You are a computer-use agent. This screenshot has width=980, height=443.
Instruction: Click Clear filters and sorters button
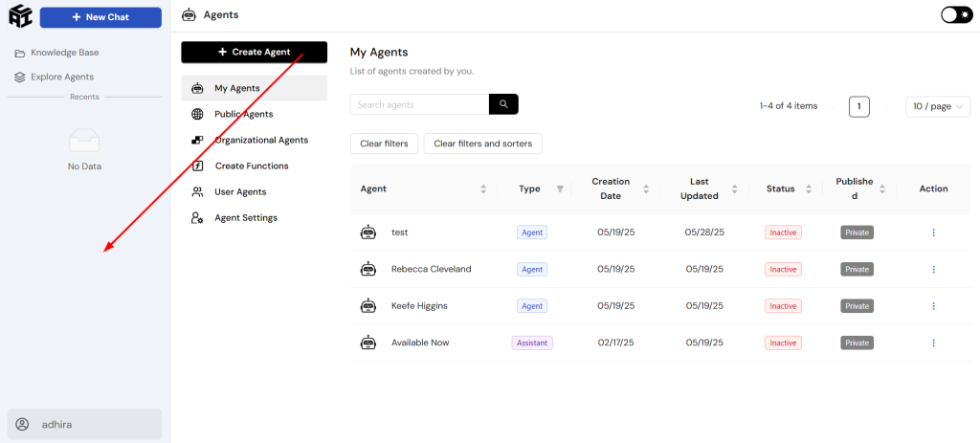(x=483, y=144)
